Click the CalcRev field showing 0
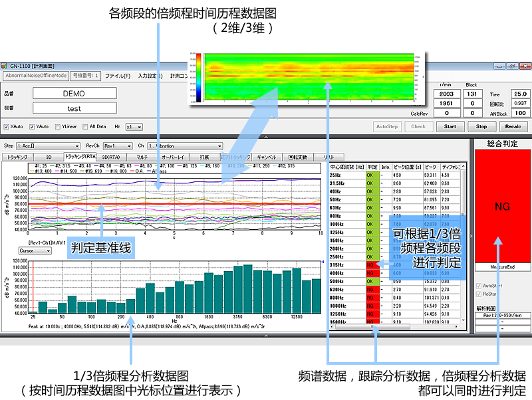This screenshot has height=400, width=532. tap(447, 113)
